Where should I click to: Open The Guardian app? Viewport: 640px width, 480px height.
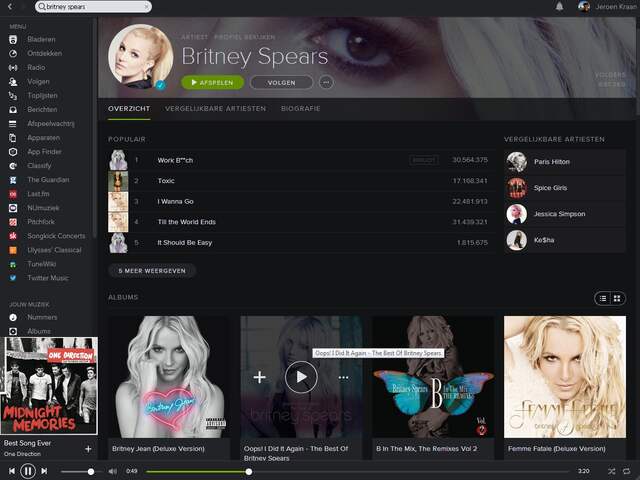(x=48, y=180)
